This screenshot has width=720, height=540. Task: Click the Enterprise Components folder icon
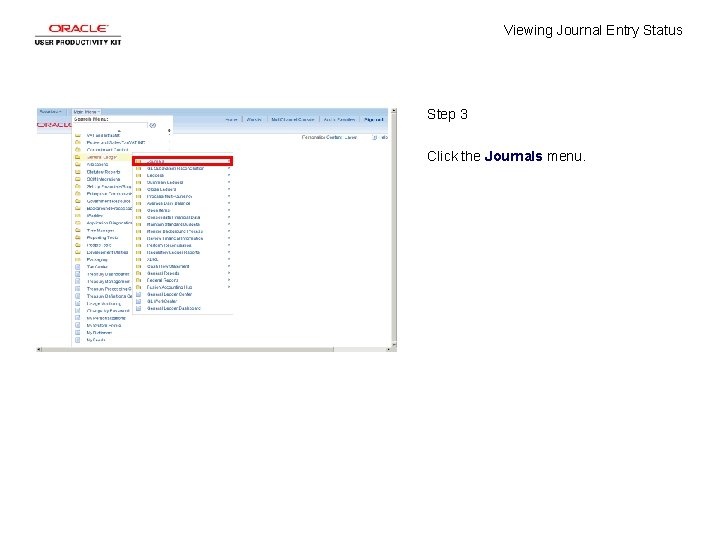[x=78, y=194]
